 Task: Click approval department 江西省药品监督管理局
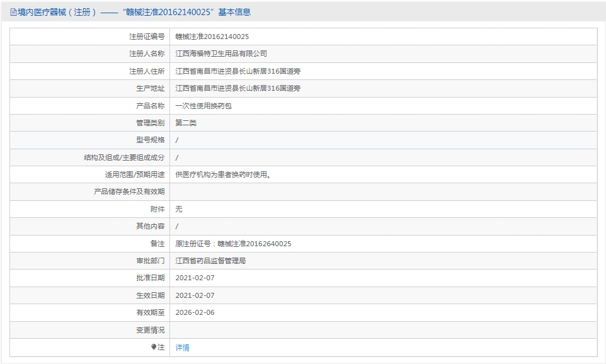tap(210, 261)
